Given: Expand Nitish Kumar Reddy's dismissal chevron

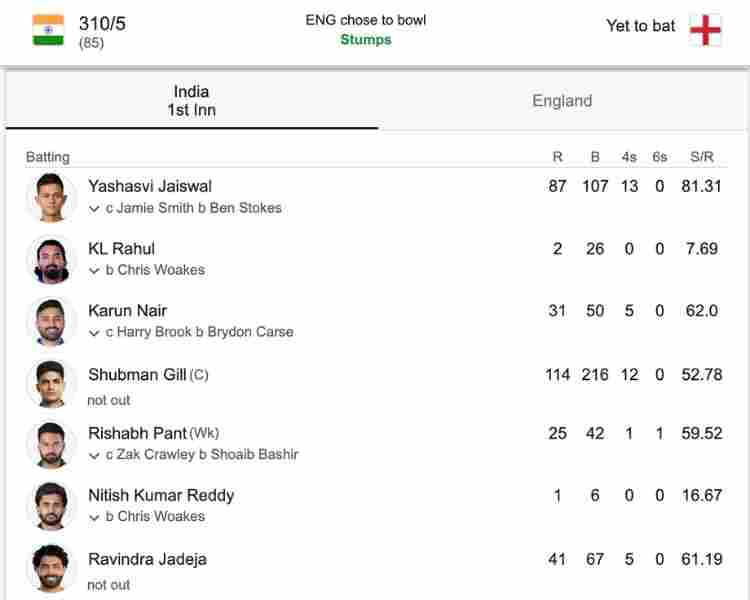Looking at the screenshot, I should tap(94, 517).
